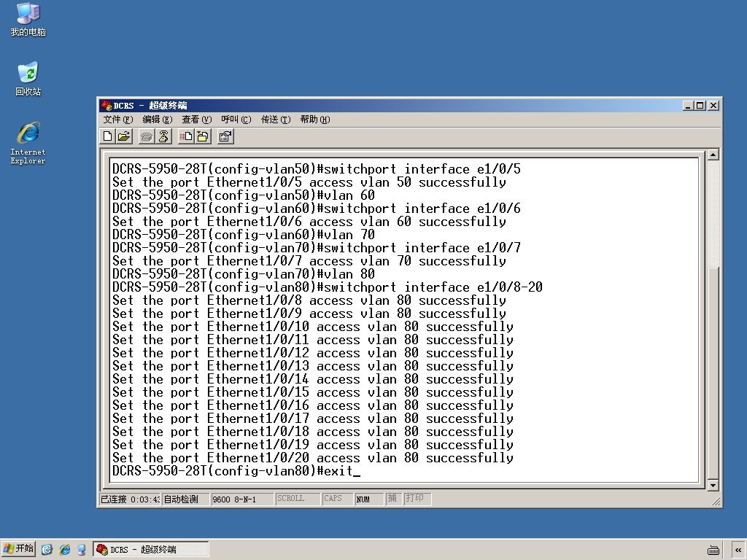This screenshot has height=560, width=747.
Task: Click the first quick launch icon beside 开始
Action: pyautogui.click(x=47, y=550)
